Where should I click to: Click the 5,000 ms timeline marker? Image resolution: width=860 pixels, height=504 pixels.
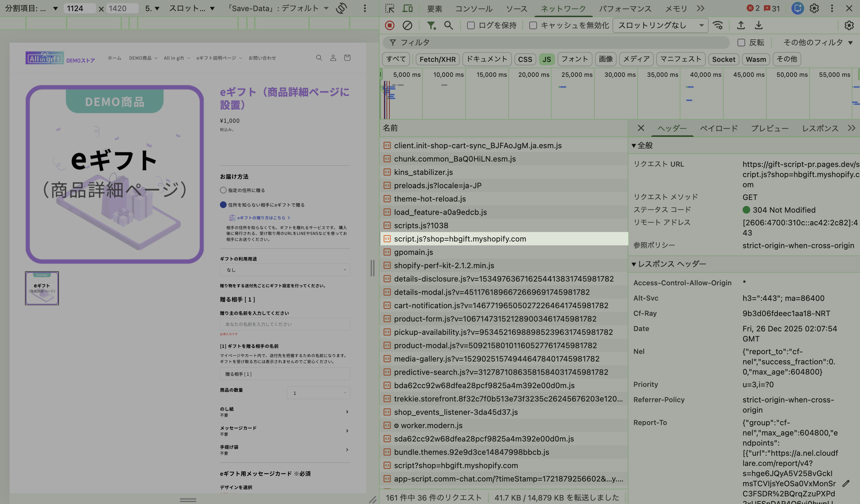[x=407, y=74]
